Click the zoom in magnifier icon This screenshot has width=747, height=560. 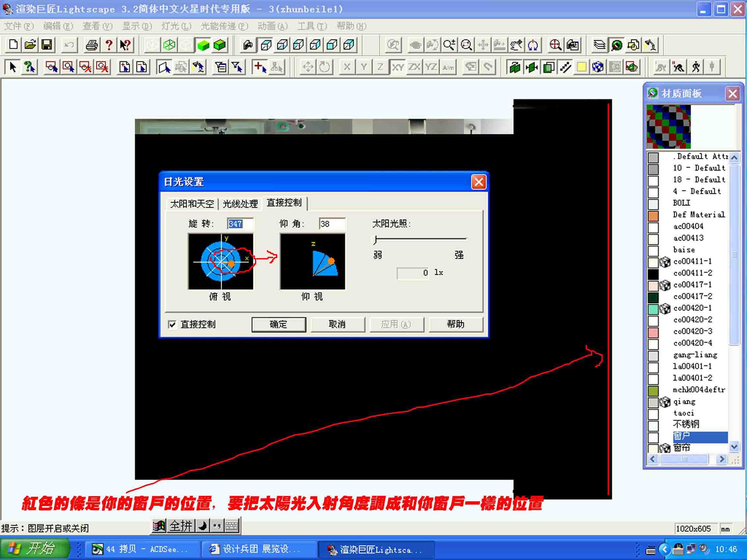click(x=450, y=45)
